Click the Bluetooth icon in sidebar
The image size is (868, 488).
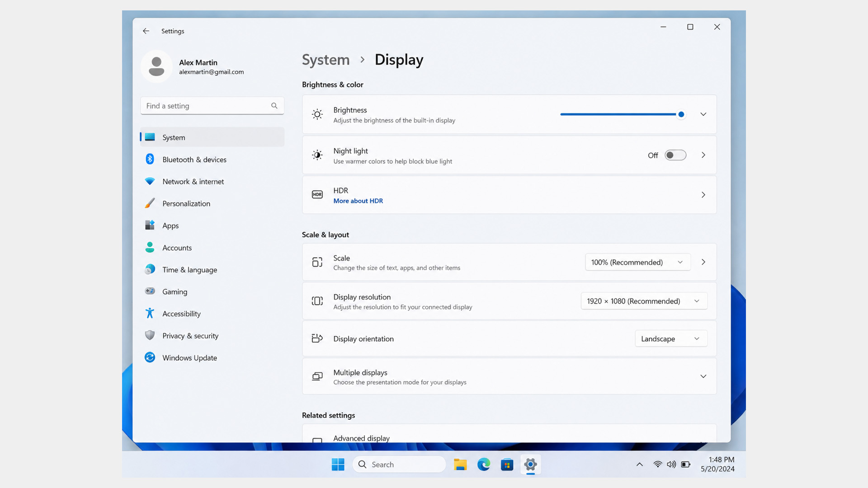tap(150, 159)
